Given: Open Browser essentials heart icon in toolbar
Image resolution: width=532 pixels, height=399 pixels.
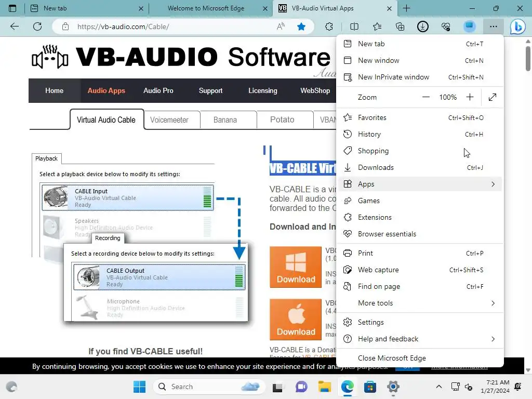Looking at the screenshot, I should [x=446, y=26].
